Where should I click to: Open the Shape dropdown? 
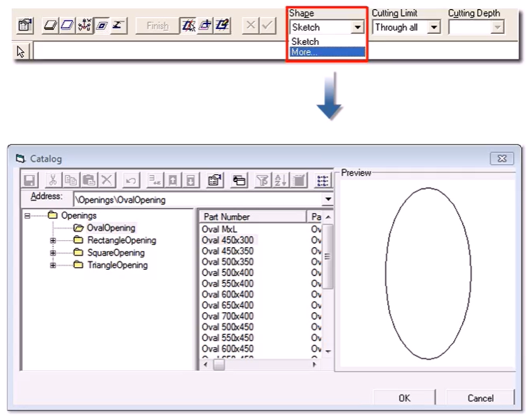click(x=357, y=28)
